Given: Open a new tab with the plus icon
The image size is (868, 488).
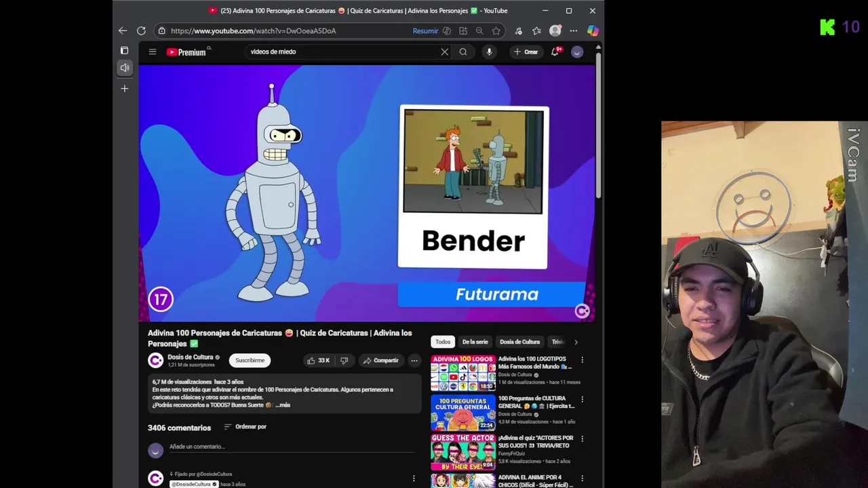Looking at the screenshot, I should coord(125,89).
